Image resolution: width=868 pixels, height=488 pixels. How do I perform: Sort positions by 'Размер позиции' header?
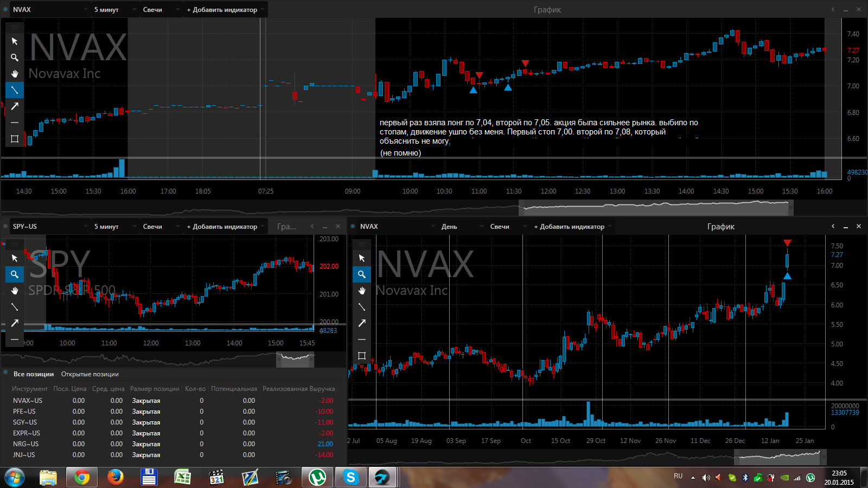(155, 389)
